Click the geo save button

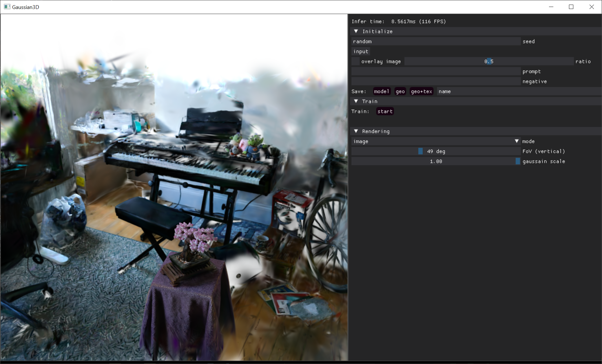point(400,92)
